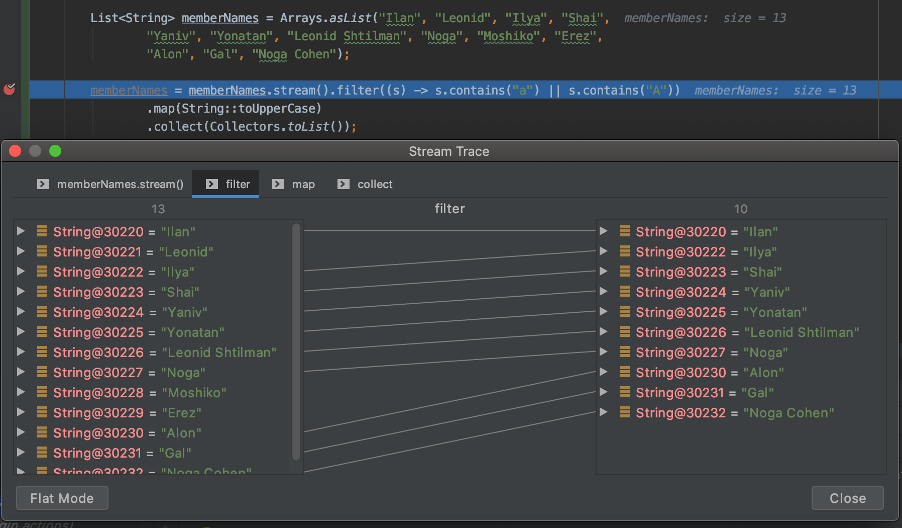Click the object icon beside right "Leonid Shtilman"
The height and width of the screenshot is (528, 902).
625,332
